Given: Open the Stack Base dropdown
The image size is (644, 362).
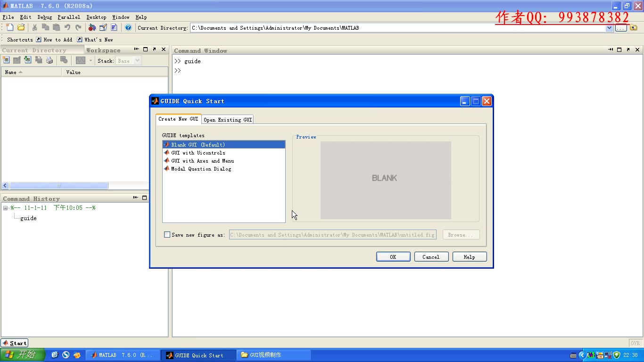Looking at the screenshot, I should pyautogui.click(x=137, y=60).
